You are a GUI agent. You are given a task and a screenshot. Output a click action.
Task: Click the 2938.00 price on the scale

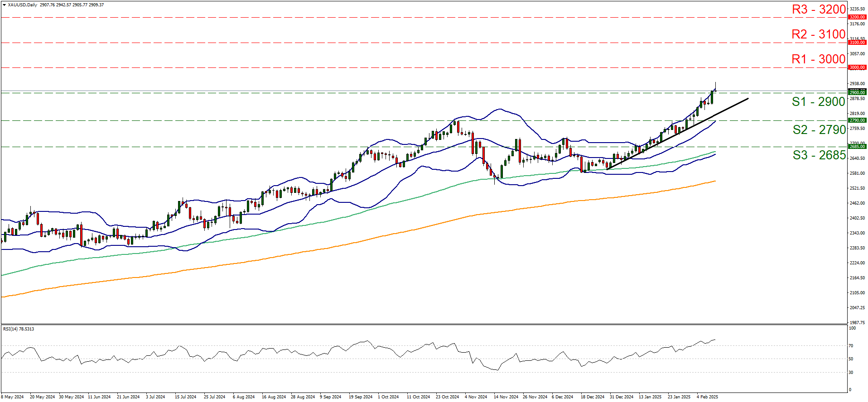coord(857,84)
